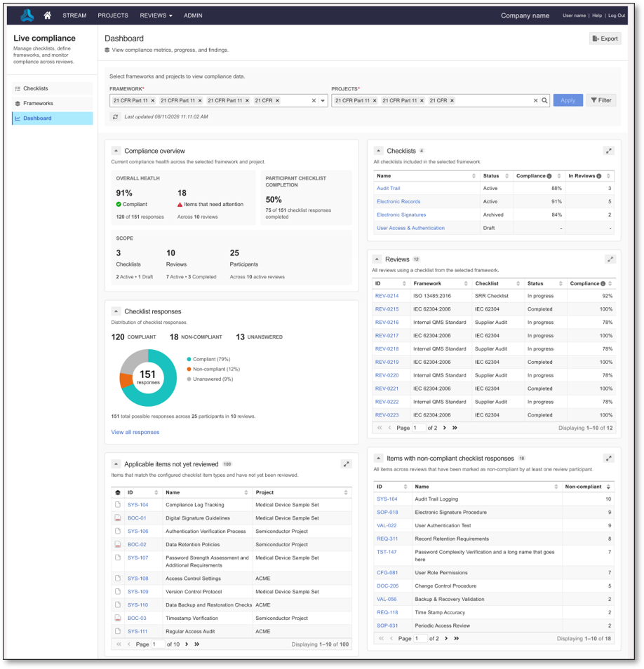Open View all responses link
644x669 pixels.
[x=135, y=432]
